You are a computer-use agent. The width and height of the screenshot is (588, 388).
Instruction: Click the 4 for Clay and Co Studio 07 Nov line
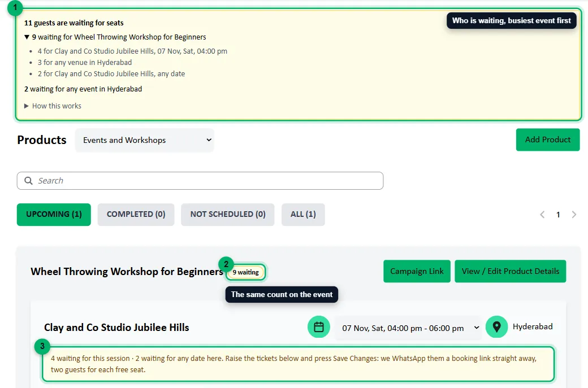[x=132, y=51]
